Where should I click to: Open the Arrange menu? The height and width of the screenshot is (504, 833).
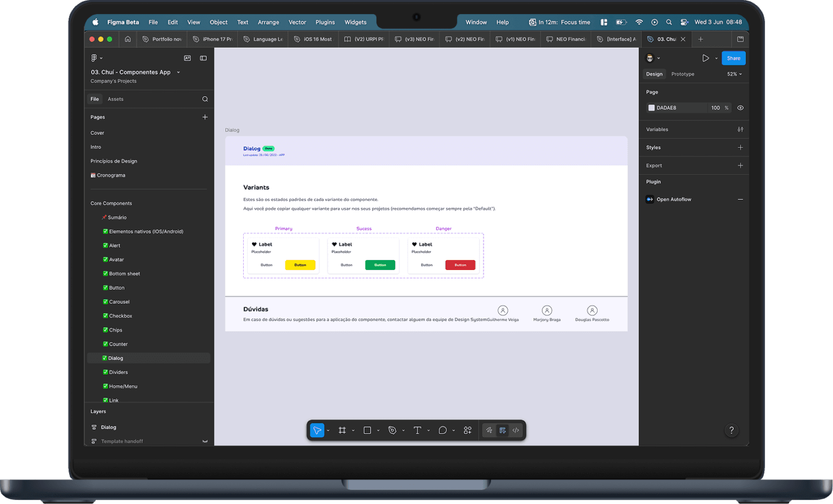point(268,22)
